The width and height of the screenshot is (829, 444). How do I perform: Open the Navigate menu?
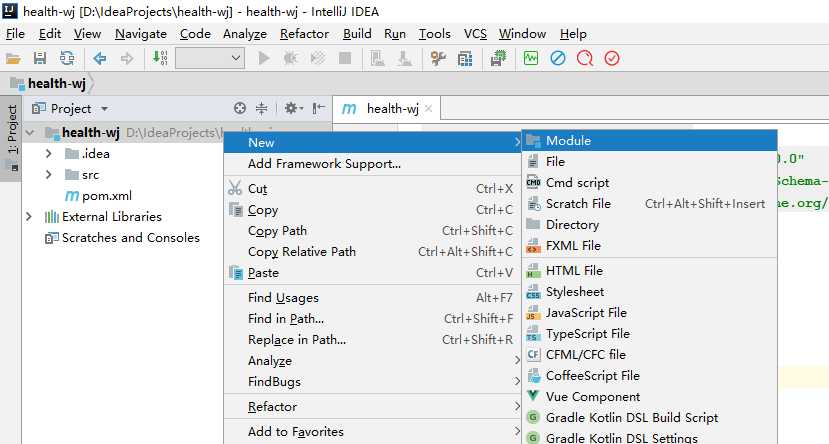pyautogui.click(x=141, y=34)
